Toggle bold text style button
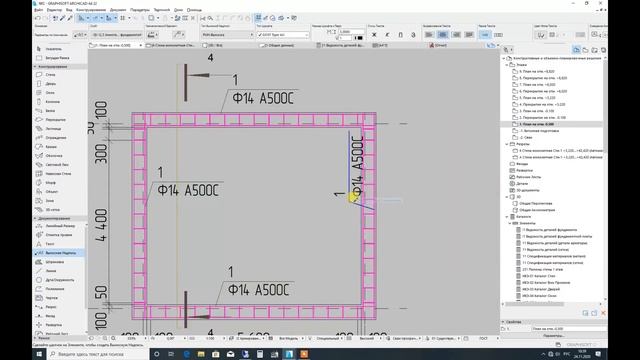Image resolution: width=640 pixels, height=360 pixels. coord(374,35)
